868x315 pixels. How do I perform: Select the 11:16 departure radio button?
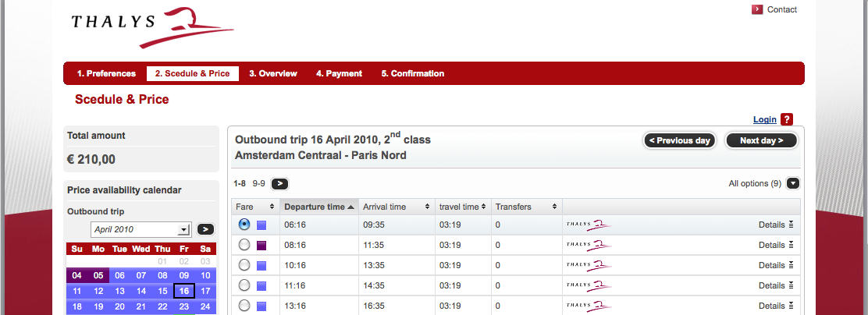click(244, 285)
